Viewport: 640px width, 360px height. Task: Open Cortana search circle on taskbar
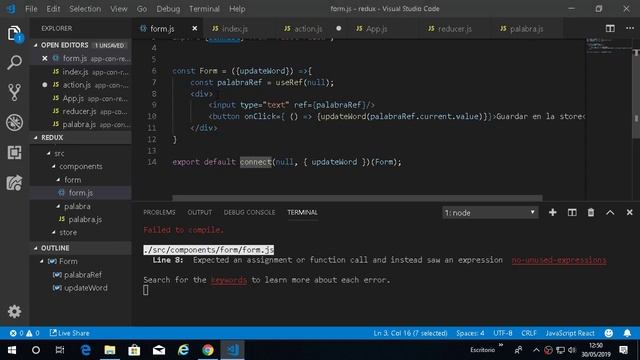pyautogui.click(x=36, y=350)
